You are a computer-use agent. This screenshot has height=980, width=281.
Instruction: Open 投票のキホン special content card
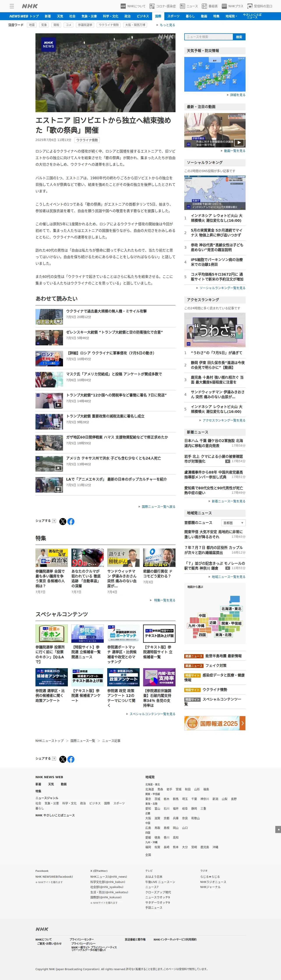click(x=52, y=644)
